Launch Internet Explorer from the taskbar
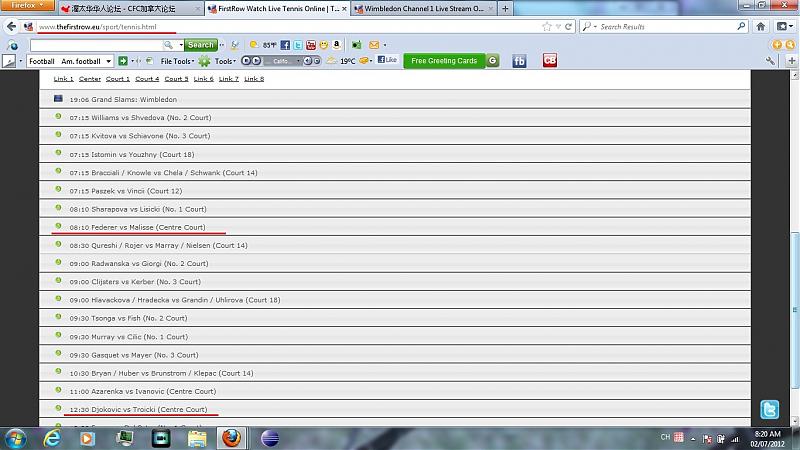Viewport: 800px width, 450px height. (x=52, y=438)
